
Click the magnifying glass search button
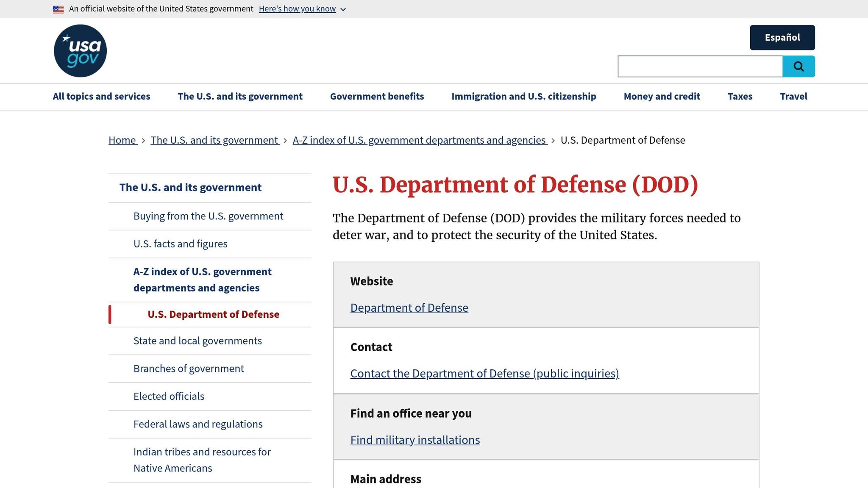pyautogui.click(x=798, y=67)
